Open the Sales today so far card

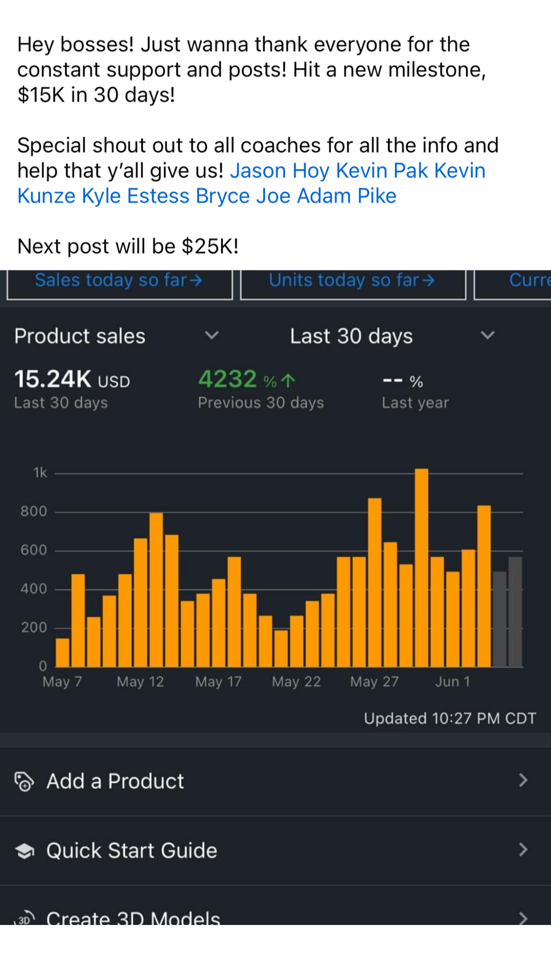(x=119, y=281)
